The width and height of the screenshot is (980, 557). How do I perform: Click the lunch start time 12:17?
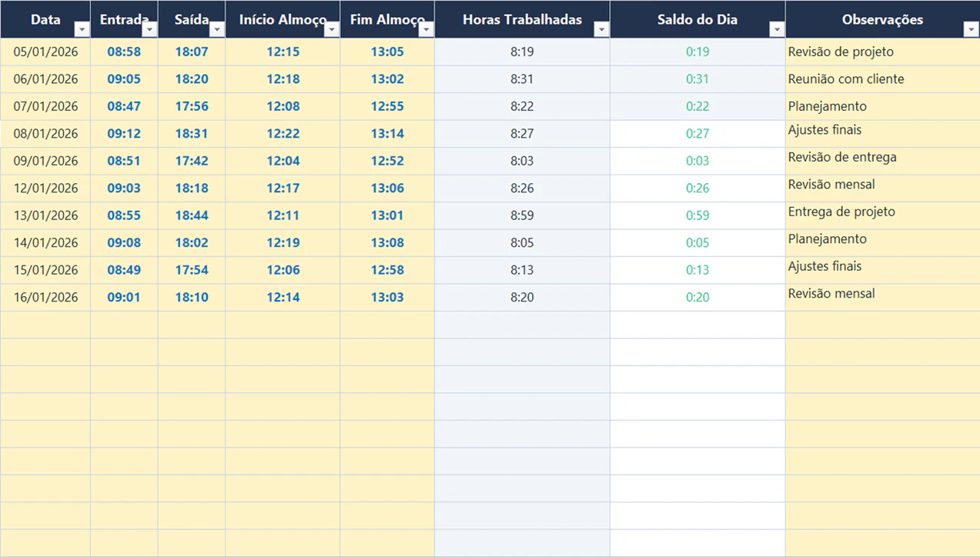point(283,188)
